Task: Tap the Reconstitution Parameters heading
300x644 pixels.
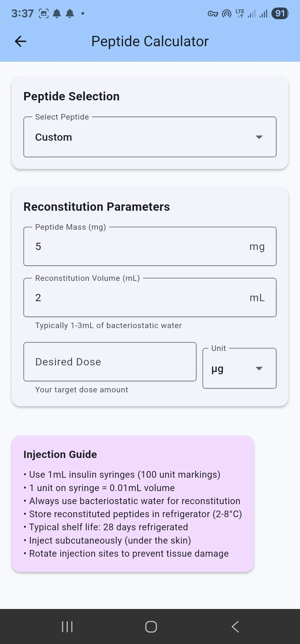Action: [96, 207]
